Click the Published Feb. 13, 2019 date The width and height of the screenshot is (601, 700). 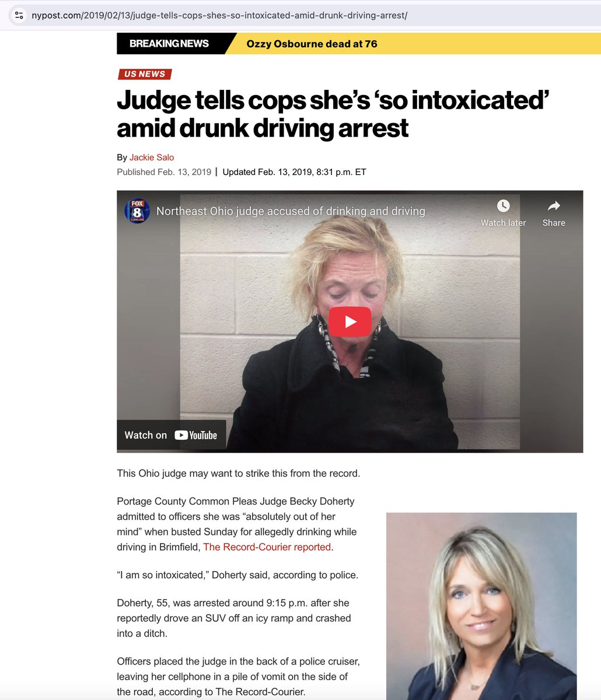click(164, 172)
